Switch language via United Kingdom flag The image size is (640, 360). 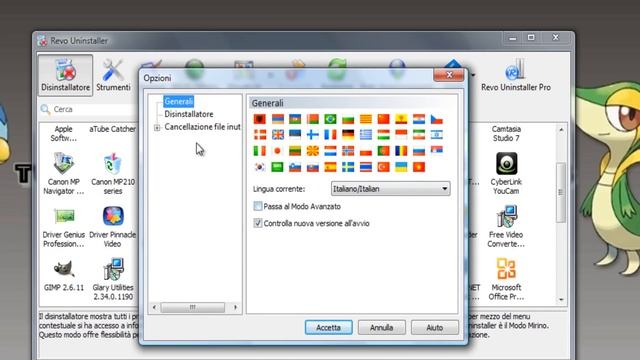278,135
